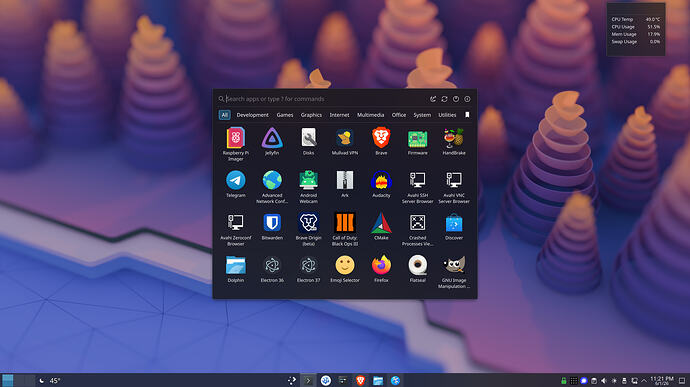The height and width of the screenshot is (387, 690).
Task: Click the show desktop button
Action: coord(682,381)
